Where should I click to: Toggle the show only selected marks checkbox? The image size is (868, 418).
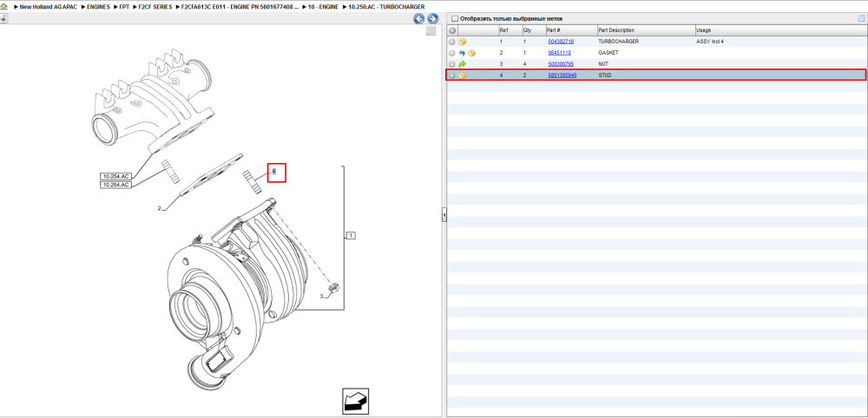coord(455,19)
